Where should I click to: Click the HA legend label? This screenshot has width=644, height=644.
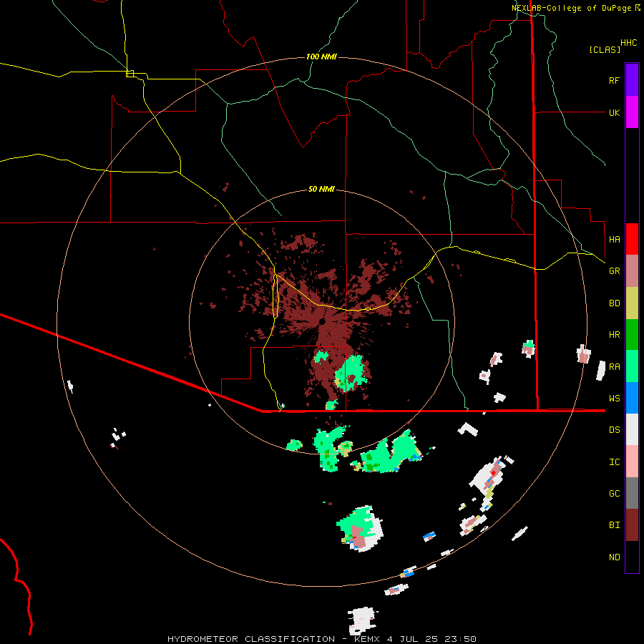pos(614,239)
